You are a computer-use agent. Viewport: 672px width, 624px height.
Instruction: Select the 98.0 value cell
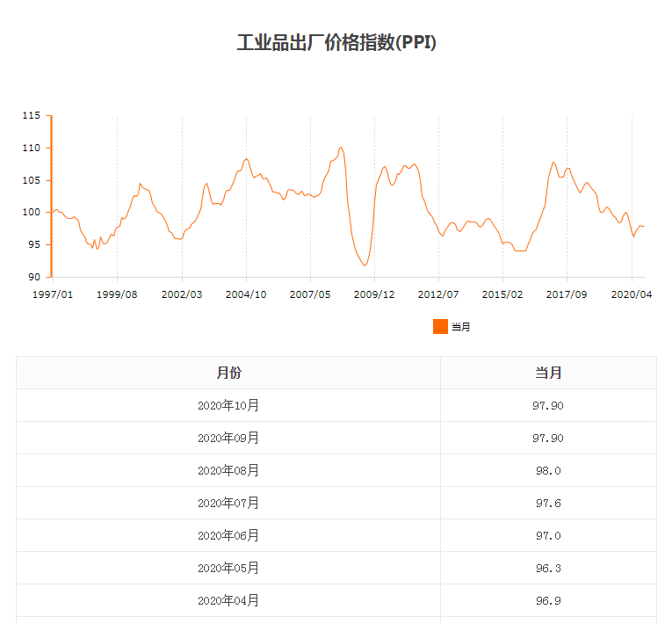[548, 470]
